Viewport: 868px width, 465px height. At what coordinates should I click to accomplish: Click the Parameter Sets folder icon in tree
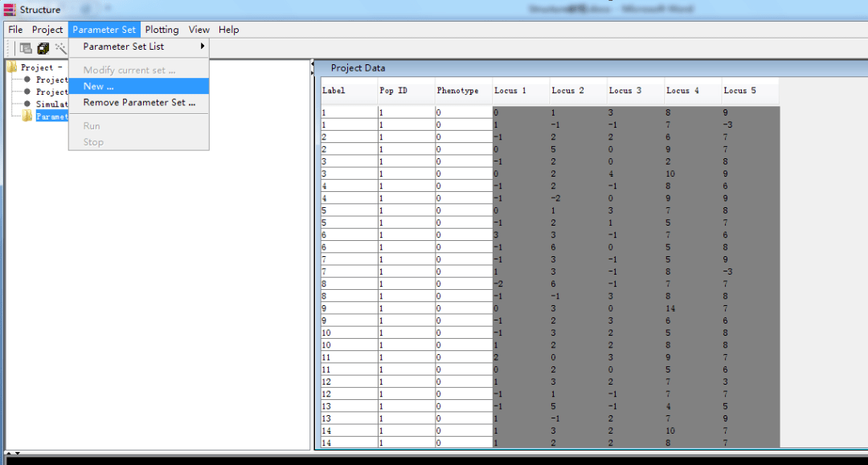click(x=27, y=116)
